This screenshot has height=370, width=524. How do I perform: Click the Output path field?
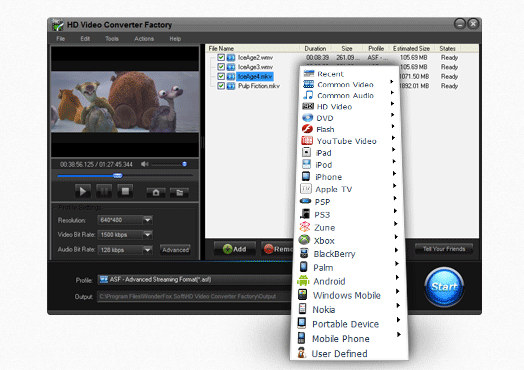[195, 296]
